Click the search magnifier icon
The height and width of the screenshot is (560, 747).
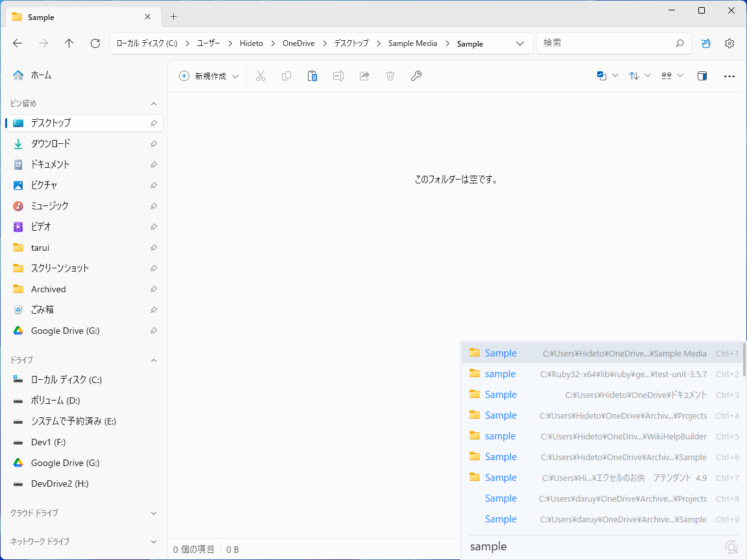(x=680, y=43)
